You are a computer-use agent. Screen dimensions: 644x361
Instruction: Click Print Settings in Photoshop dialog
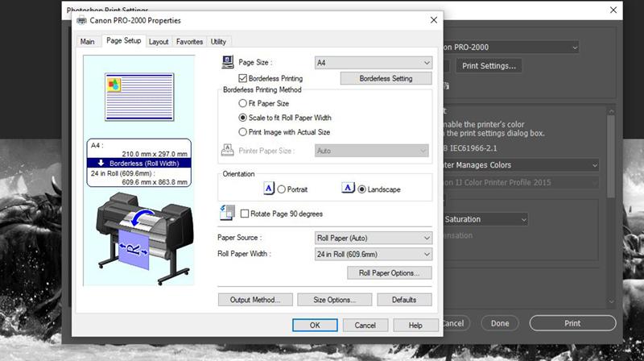coord(489,66)
